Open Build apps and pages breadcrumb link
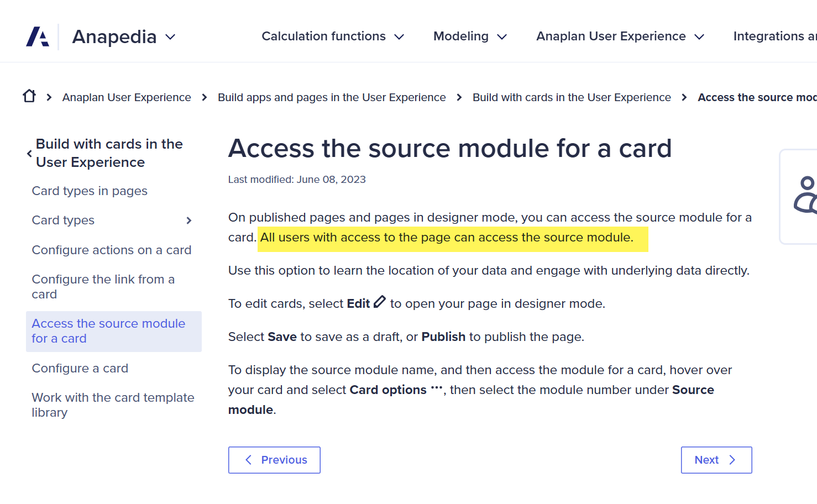The width and height of the screenshot is (817, 504). pos(332,97)
